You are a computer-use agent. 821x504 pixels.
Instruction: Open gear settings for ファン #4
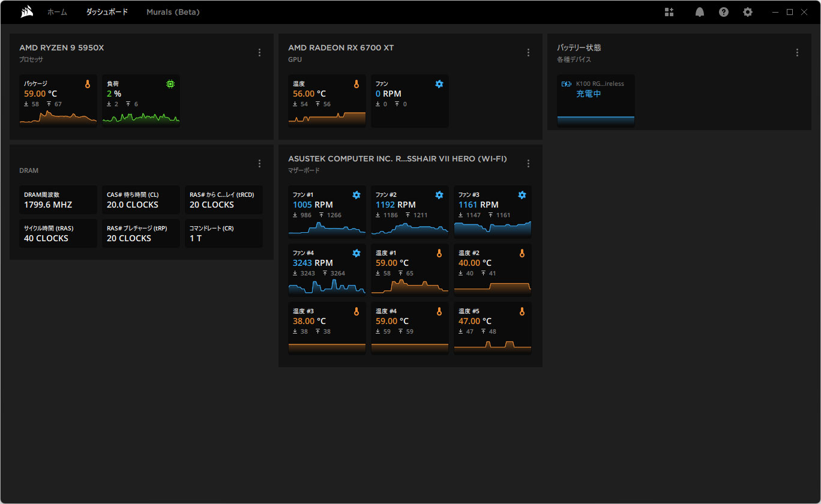(x=356, y=253)
